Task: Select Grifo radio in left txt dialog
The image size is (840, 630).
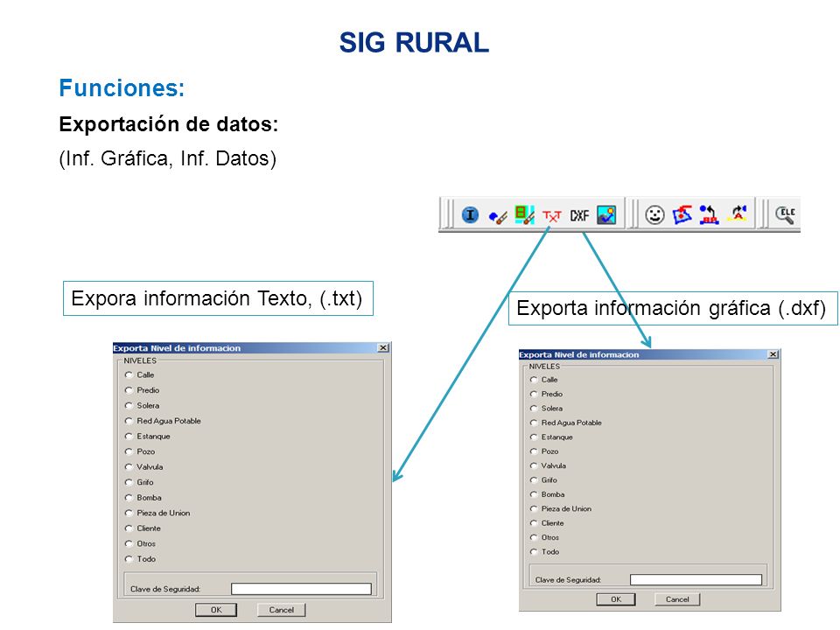Action: click(x=129, y=482)
